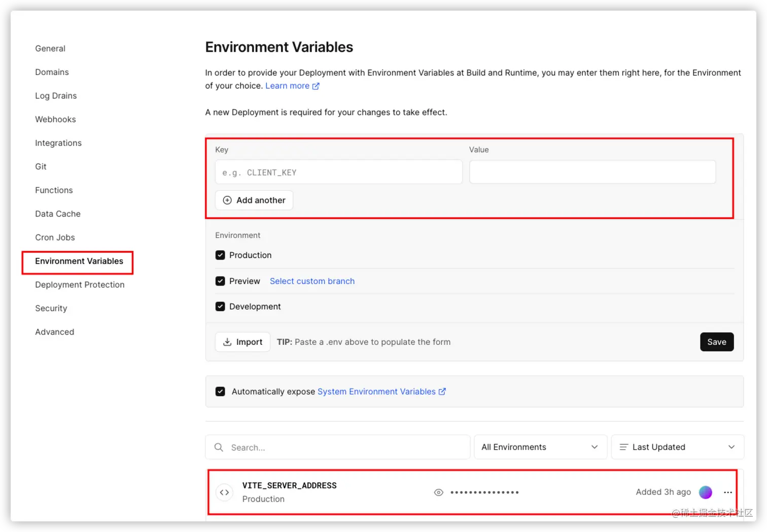Click the Import download arrow icon
This screenshot has height=532, width=767.
[227, 342]
